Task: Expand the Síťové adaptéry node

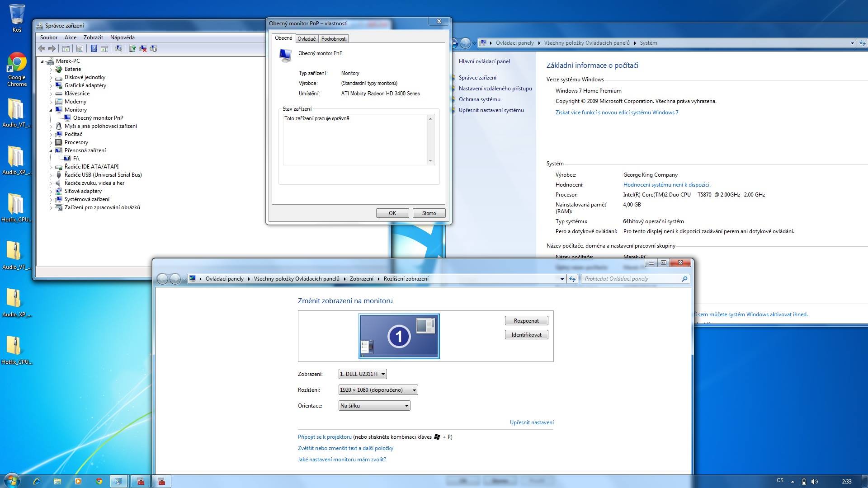Action: 51,191
